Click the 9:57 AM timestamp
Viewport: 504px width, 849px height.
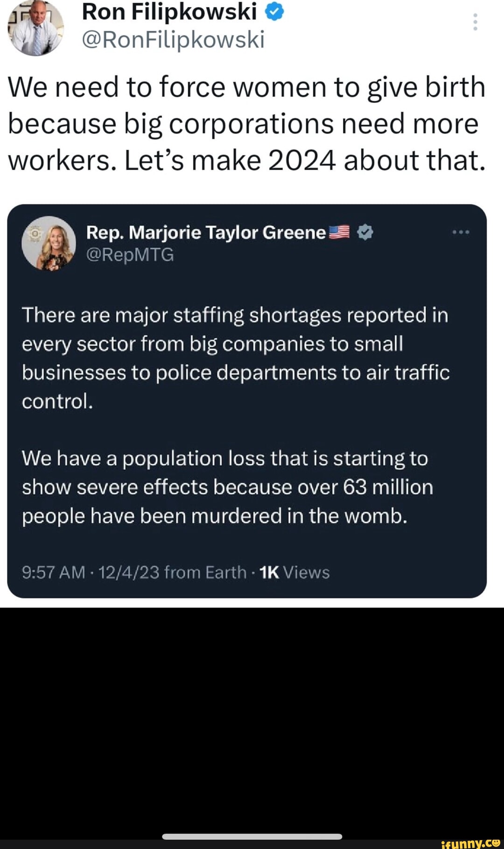pos(54,572)
